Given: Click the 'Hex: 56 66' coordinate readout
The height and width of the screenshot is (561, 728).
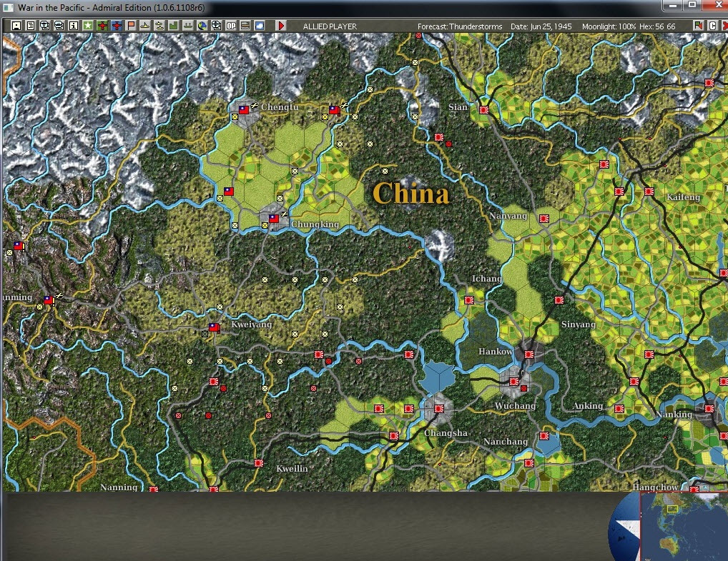Looking at the screenshot, I should [x=657, y=26].
